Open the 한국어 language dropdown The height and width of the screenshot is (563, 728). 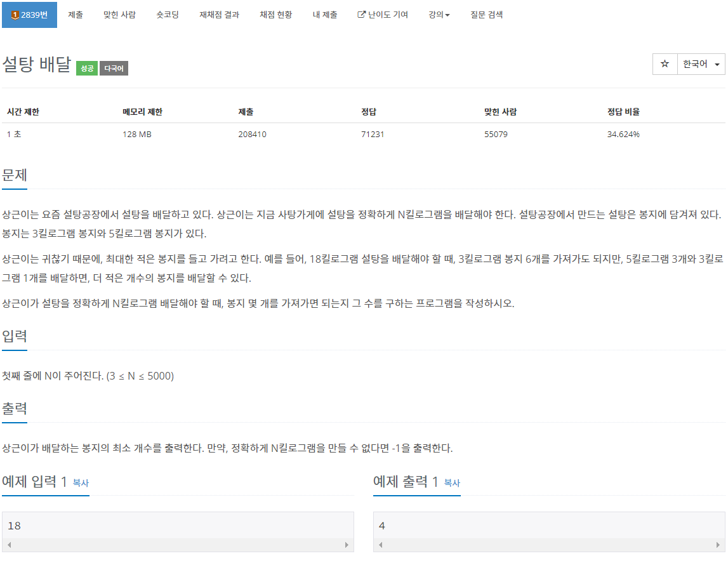coord(701,64)
